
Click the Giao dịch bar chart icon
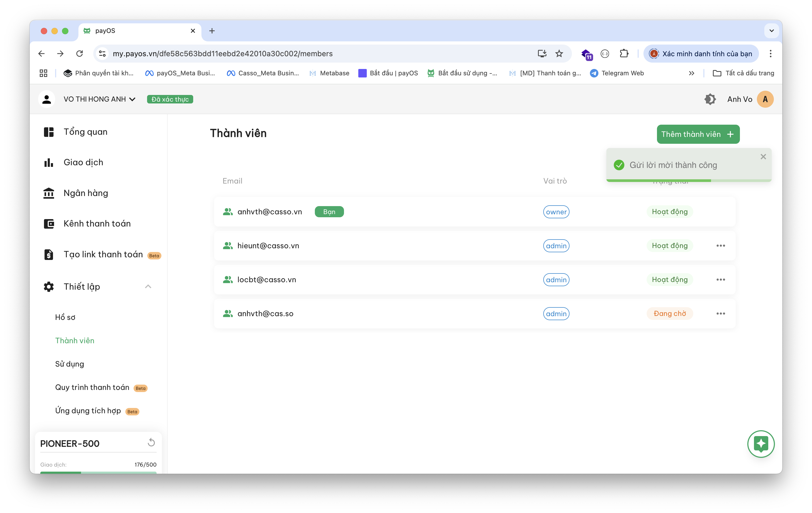[x=49, y=162]
